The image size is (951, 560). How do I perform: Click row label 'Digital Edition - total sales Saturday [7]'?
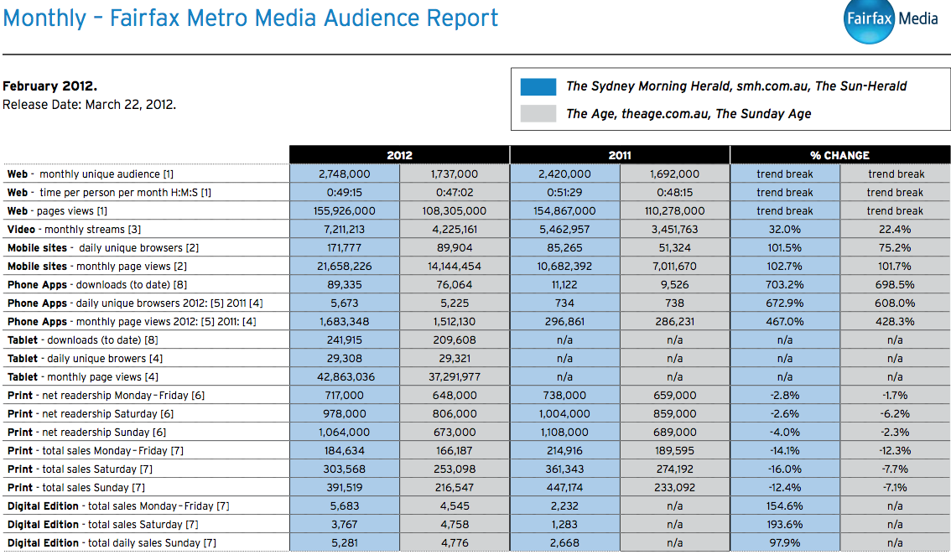tap(103, 525)
